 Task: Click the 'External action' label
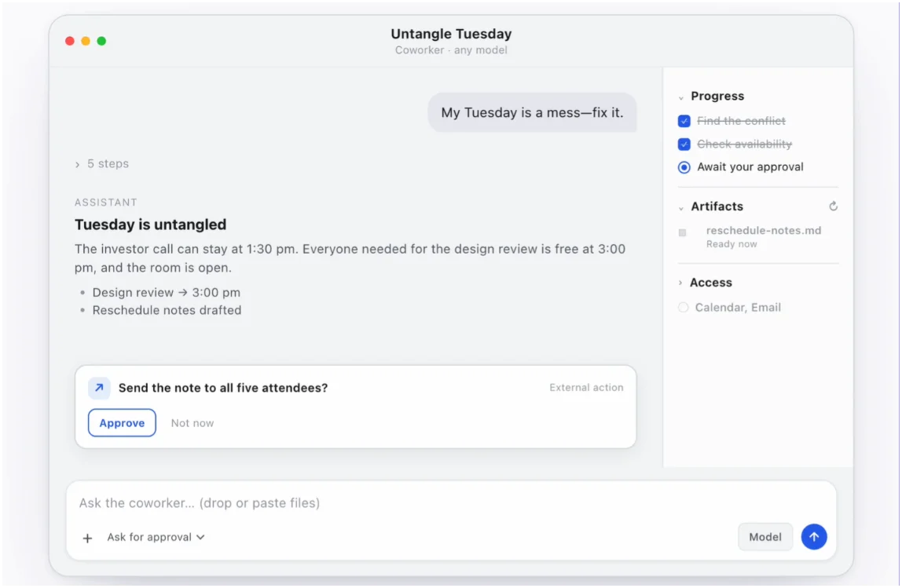[586, 387]
